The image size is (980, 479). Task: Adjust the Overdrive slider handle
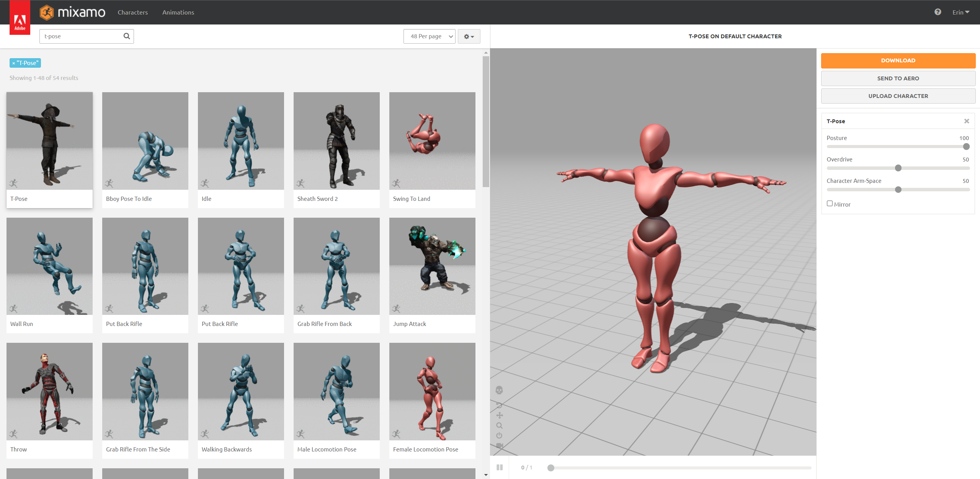(898, 168)
